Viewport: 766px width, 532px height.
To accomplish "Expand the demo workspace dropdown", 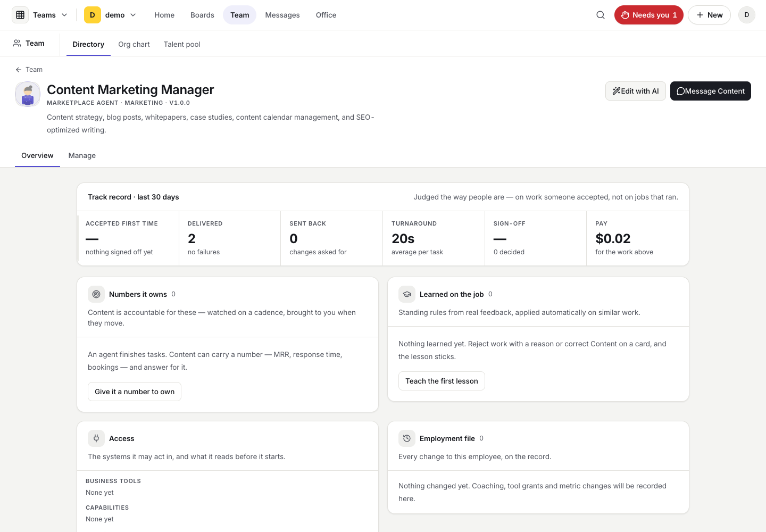I will click(x=133, y=15).
